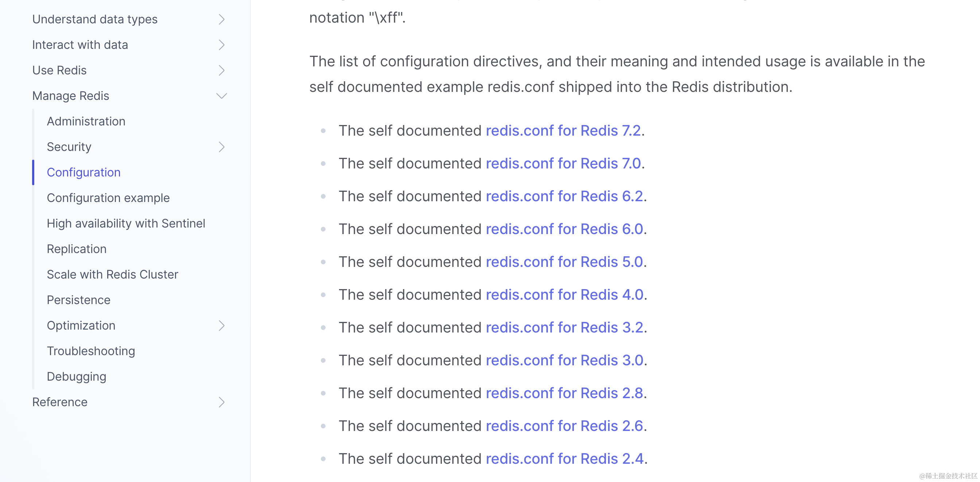
Task: Open the Configuration example page
Action: [108, 198]
